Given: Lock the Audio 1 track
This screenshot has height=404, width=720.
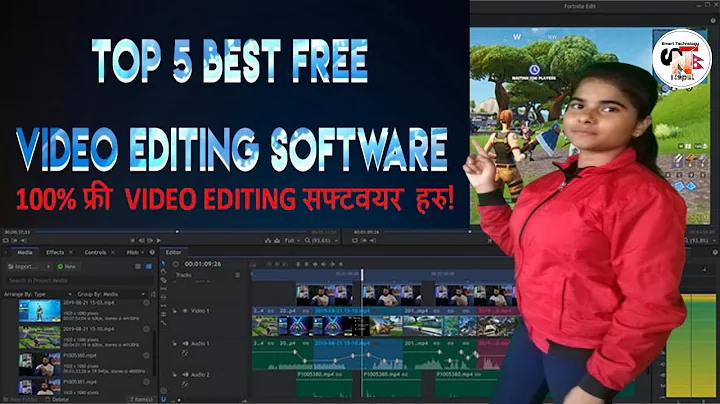Looking at the screenshot, I should click(174, 343).
